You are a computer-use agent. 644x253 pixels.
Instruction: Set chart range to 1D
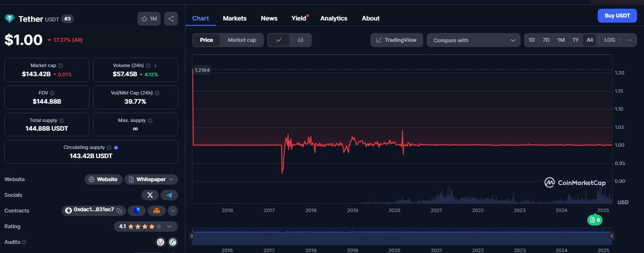click(x=531, y=40)
